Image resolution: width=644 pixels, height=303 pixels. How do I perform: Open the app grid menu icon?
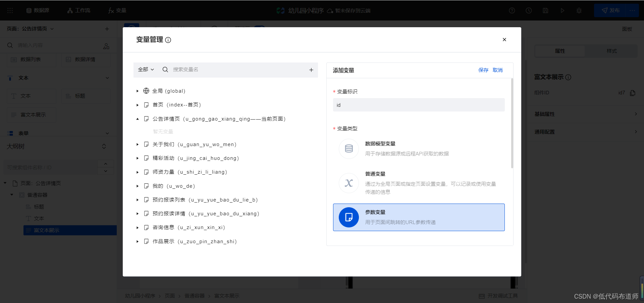pos(10,10)
